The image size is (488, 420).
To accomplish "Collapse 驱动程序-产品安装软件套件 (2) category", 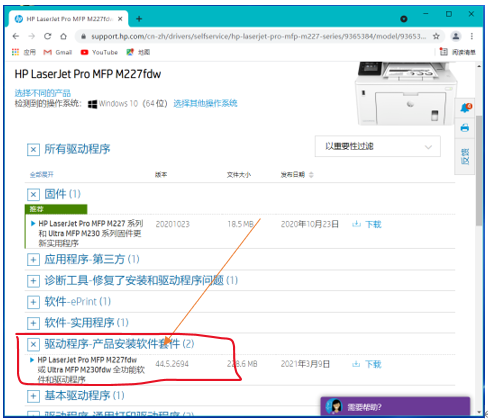I will [33, 344].
